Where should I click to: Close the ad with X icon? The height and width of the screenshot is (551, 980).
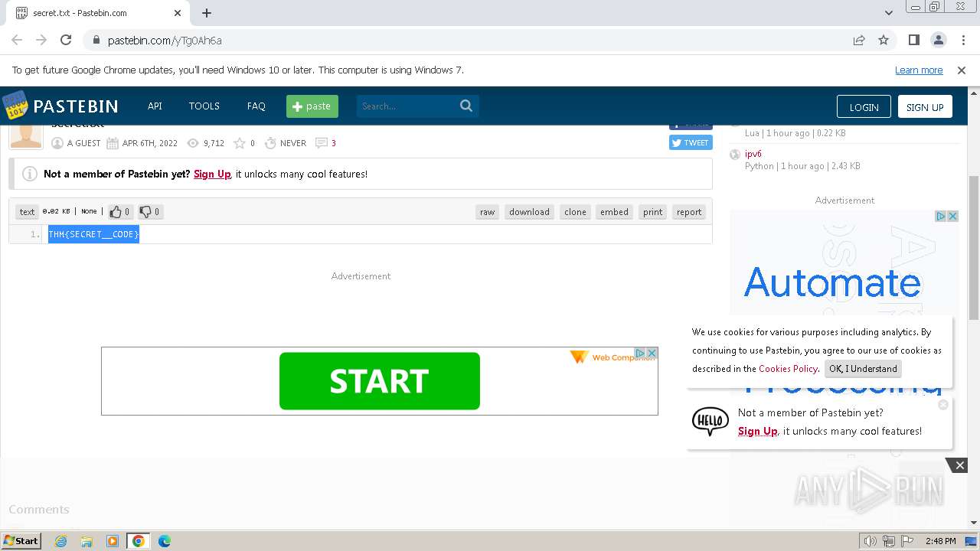pyautogui.click(x=652, y=353)
